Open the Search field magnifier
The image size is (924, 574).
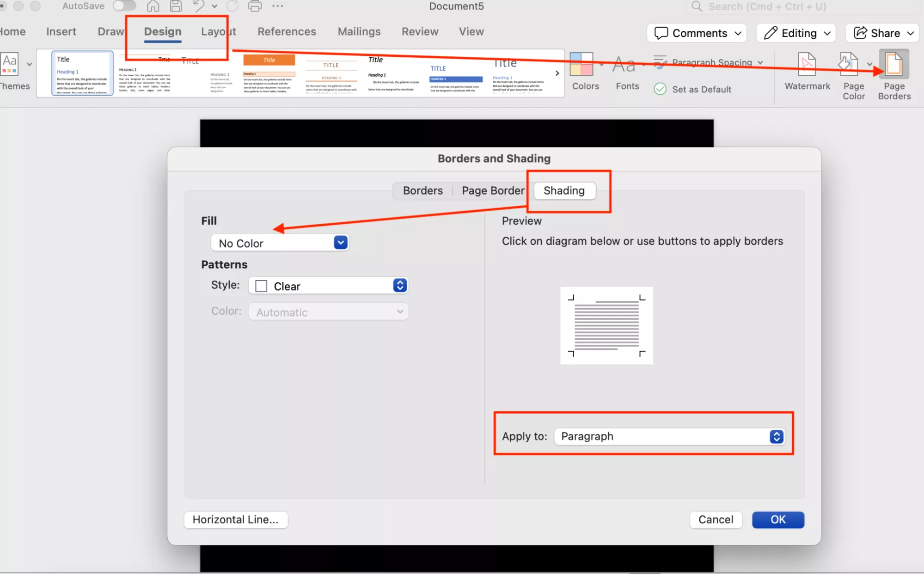(696, 6)
